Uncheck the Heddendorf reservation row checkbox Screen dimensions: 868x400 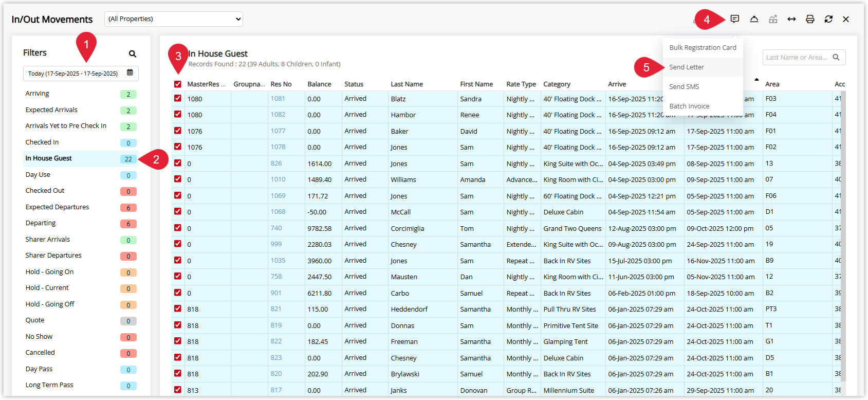(x=178, y=308)
